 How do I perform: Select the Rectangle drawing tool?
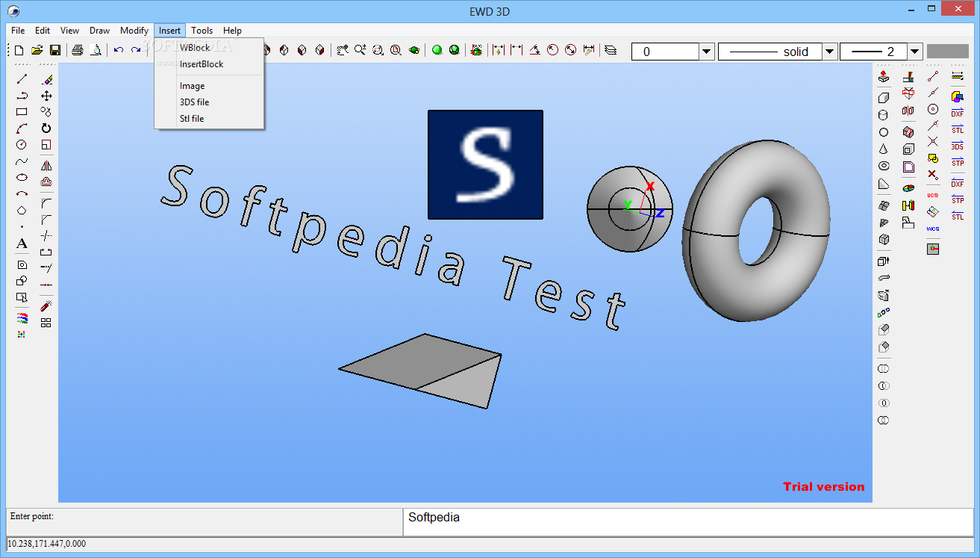[x=22, y=112]
